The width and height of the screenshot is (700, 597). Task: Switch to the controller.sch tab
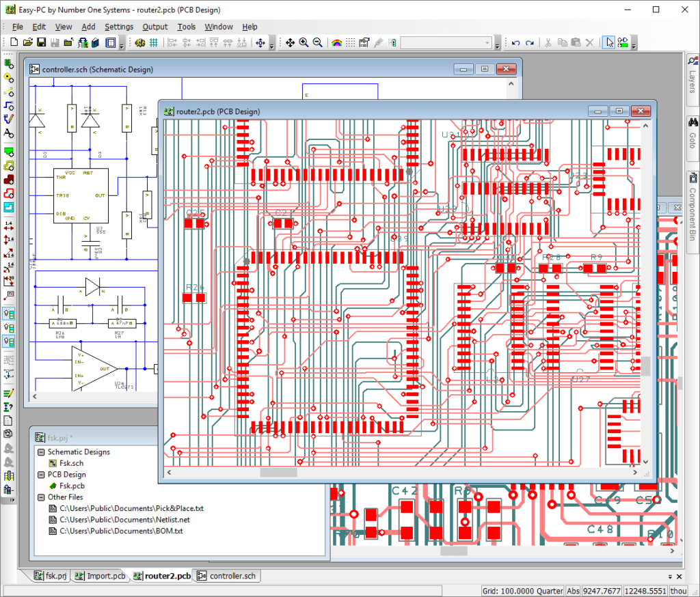click(x=227, y=576)
